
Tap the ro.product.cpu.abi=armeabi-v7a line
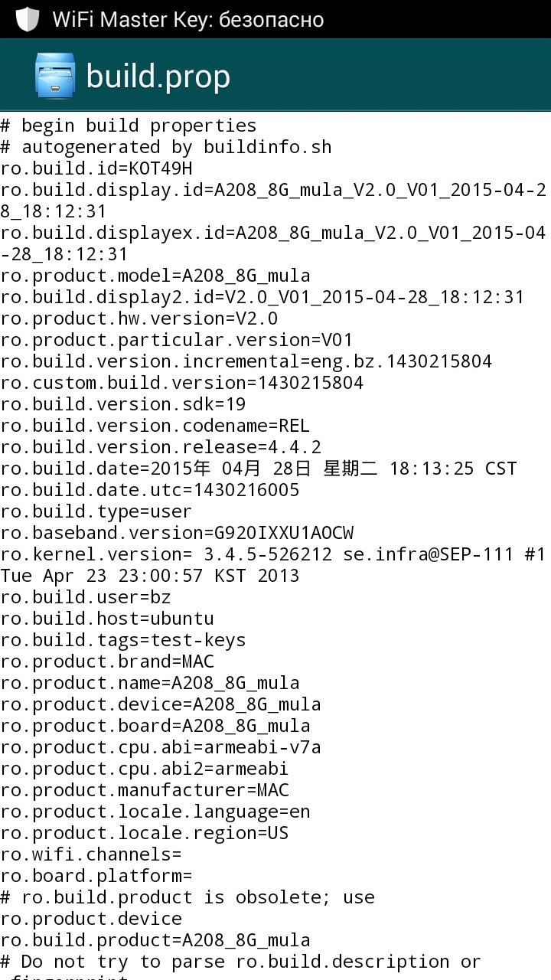161,746
